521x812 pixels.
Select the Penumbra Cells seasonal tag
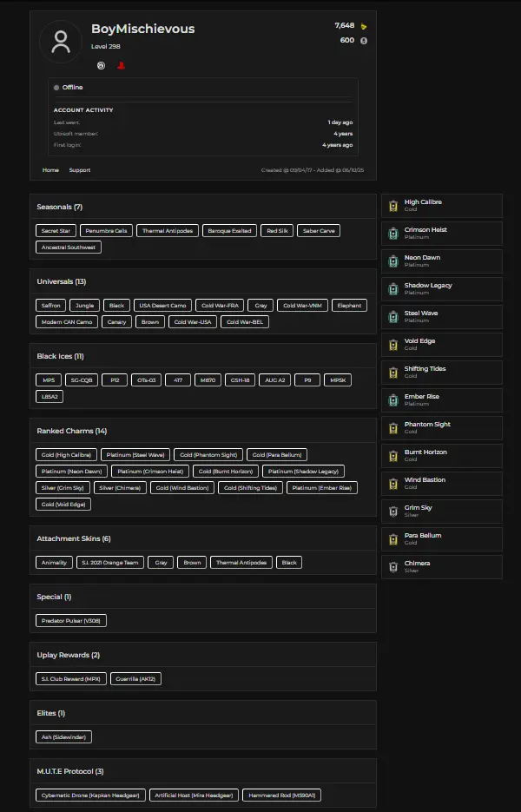click(106, 231)
